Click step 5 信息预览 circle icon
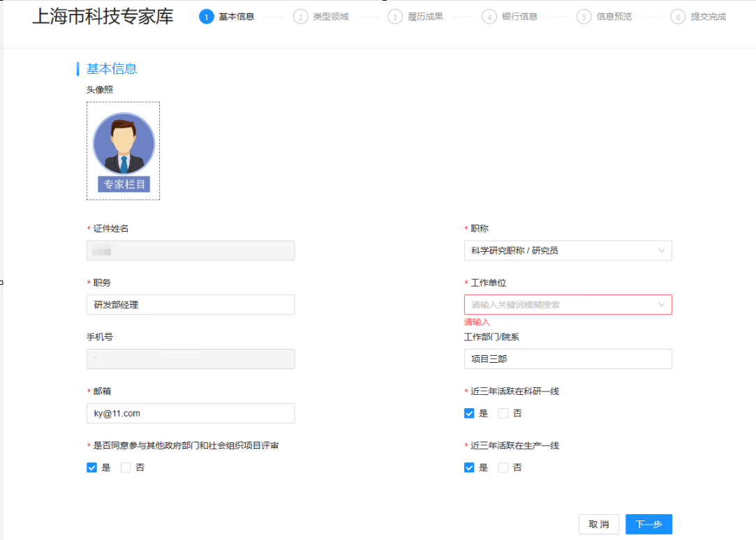Image resolution: width=756 pixels, height=540 pixels. pyautogui.click(x=584, y=17)
